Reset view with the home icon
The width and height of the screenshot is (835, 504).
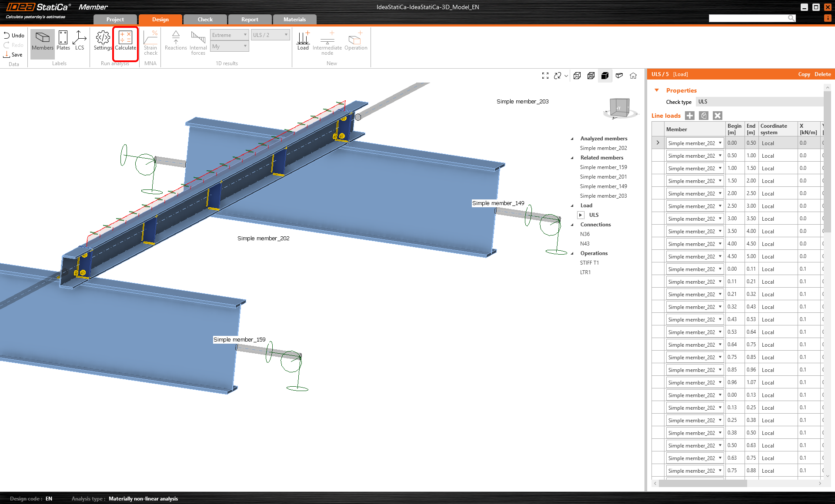click(633, 76)
